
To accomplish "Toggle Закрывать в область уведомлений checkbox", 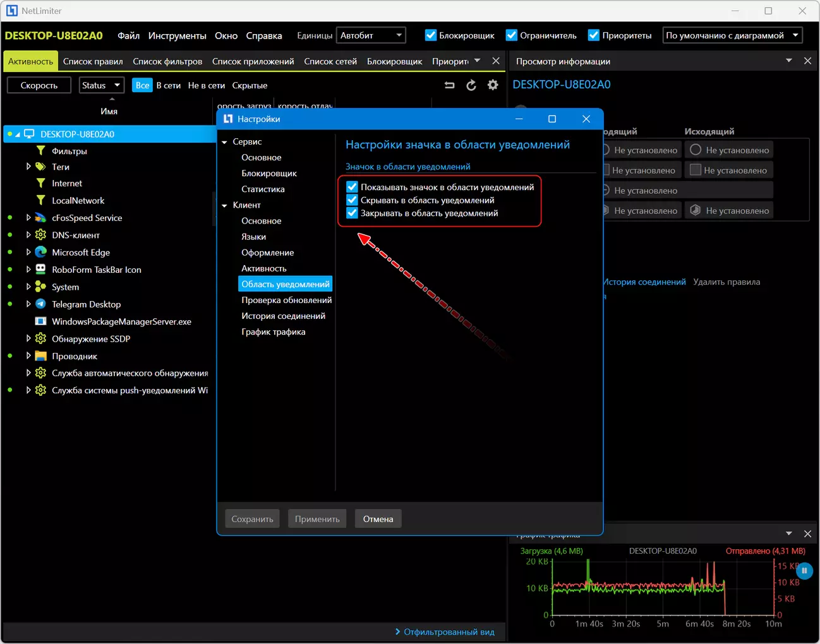I will click(x=352, y=213).
